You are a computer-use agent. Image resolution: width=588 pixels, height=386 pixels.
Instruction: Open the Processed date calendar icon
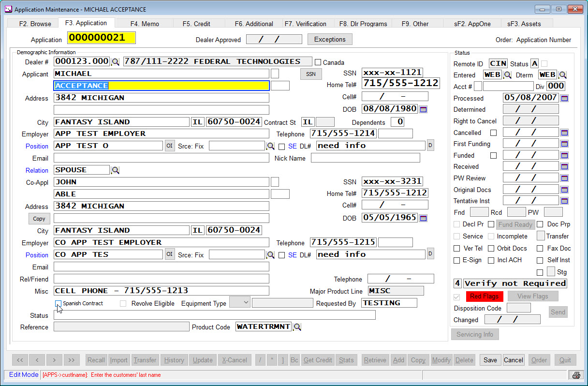tap(564, 98)
